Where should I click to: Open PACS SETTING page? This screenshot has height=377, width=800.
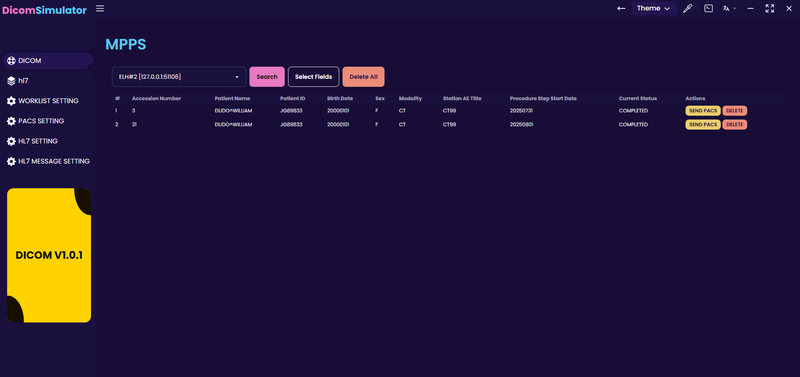click(x=48, y=121)
